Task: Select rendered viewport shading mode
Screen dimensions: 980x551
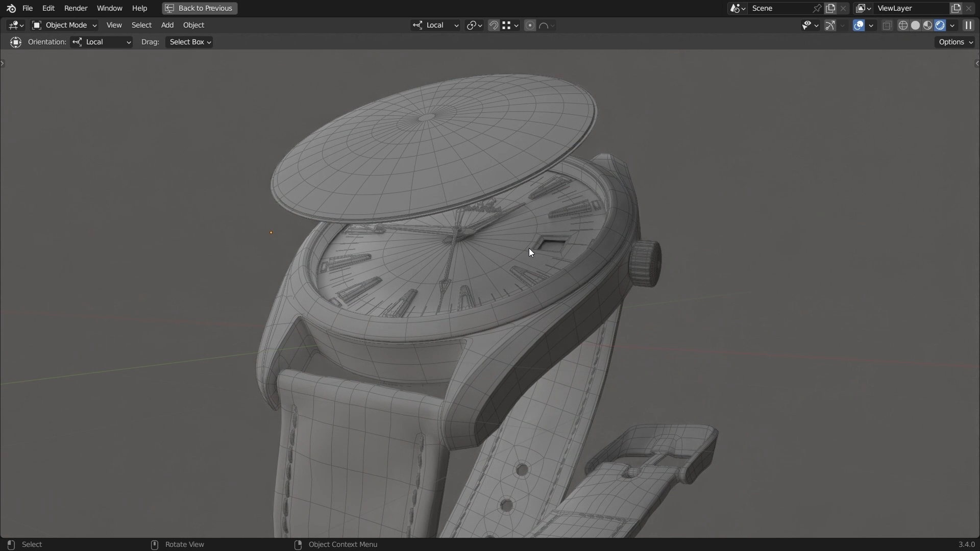Action: (x=940, y=26)
